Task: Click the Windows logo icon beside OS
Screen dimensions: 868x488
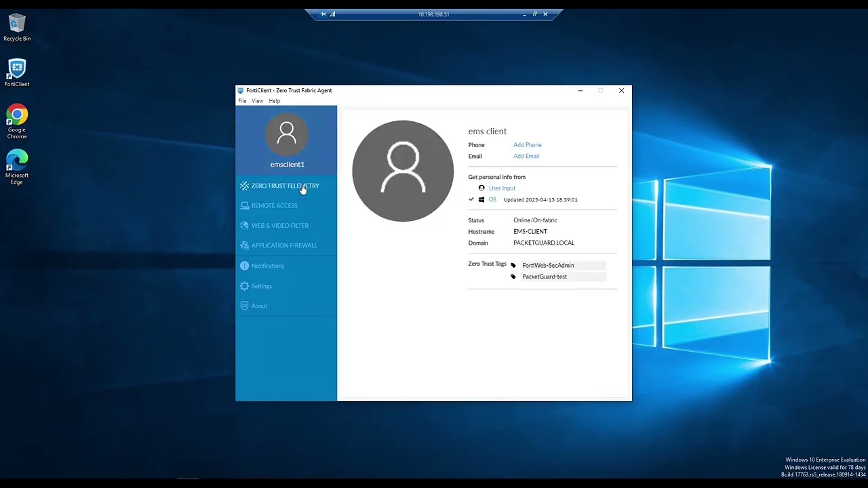Action: coord(481,200)
